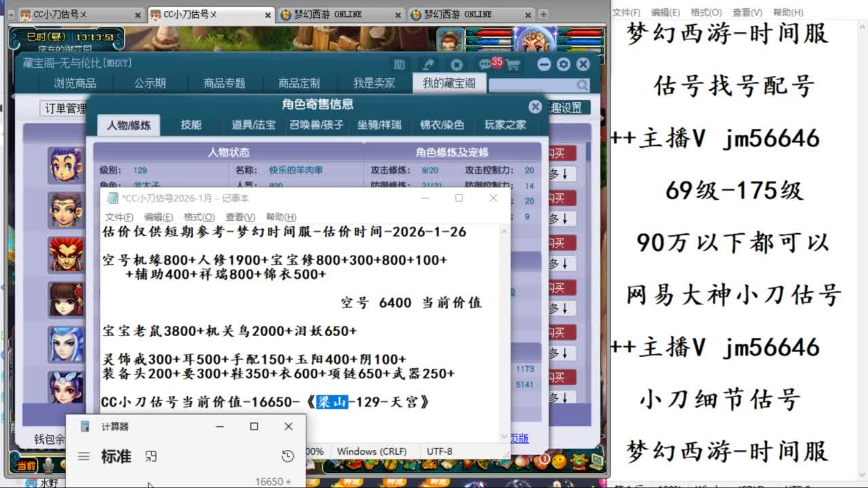Click highlighted 梁山 text in Notepad
The width and height of the screenshot is (868, 488).
[332, 402]
